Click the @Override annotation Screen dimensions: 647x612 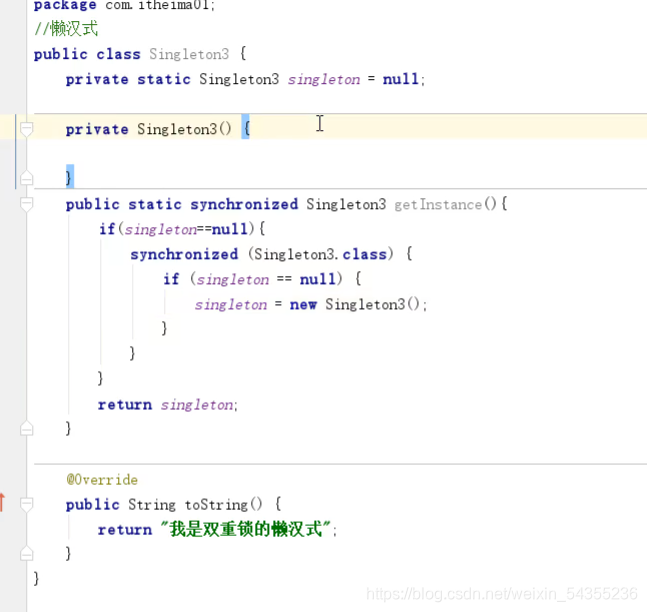[x=102, y=480]
